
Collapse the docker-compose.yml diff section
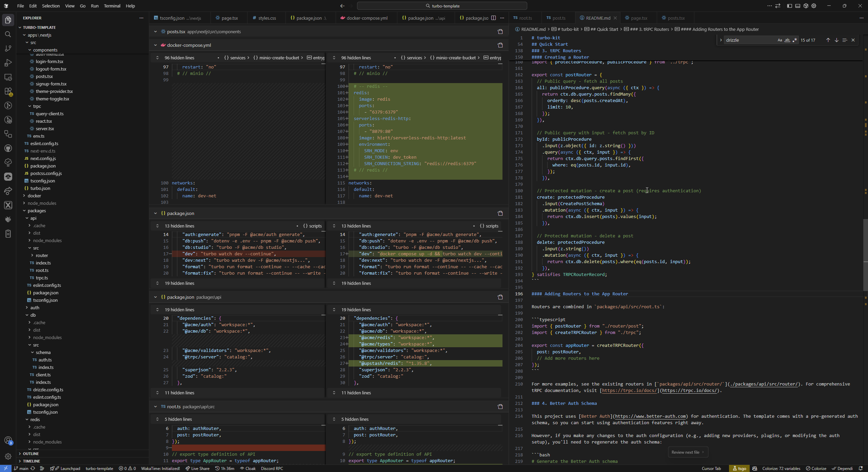click(x=155, y=45)
